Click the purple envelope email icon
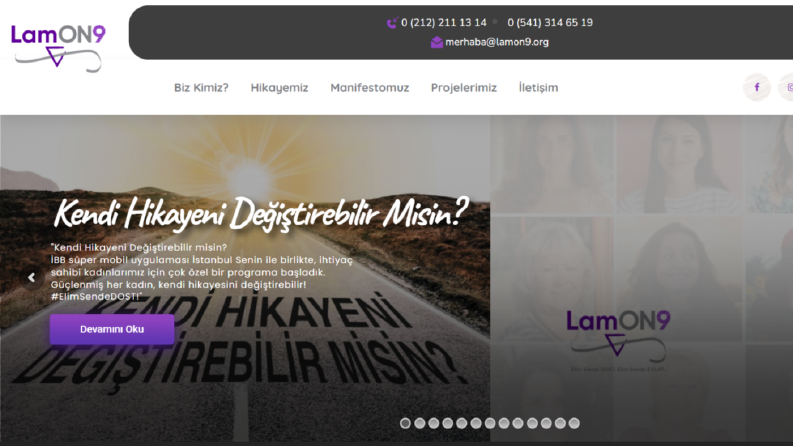The height and width of the screenshot is (446, 793). coord(436,42)
